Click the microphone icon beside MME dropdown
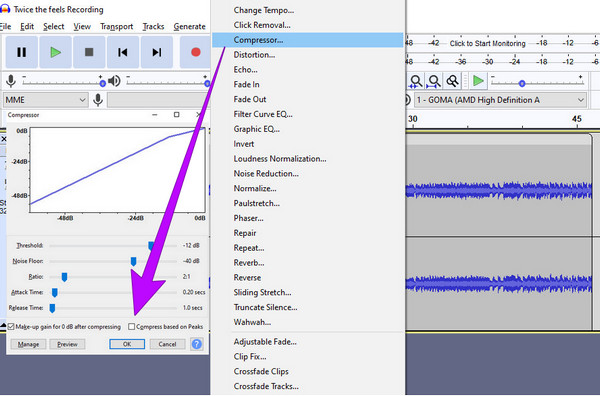The height and width of the screenshot is (396, 600). coord(98,100)
